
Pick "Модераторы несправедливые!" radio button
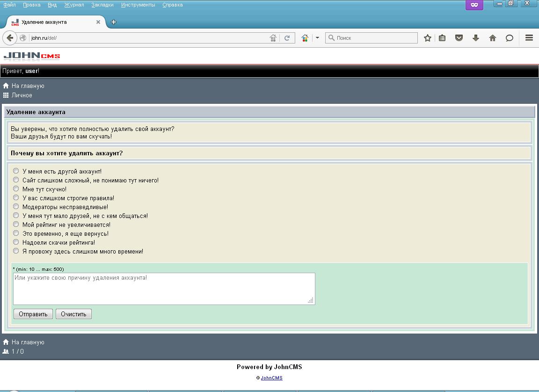(x=16, y=206)
